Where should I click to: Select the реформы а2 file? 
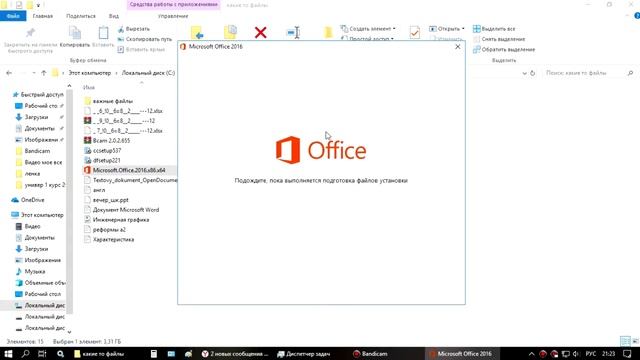point(105,229)
